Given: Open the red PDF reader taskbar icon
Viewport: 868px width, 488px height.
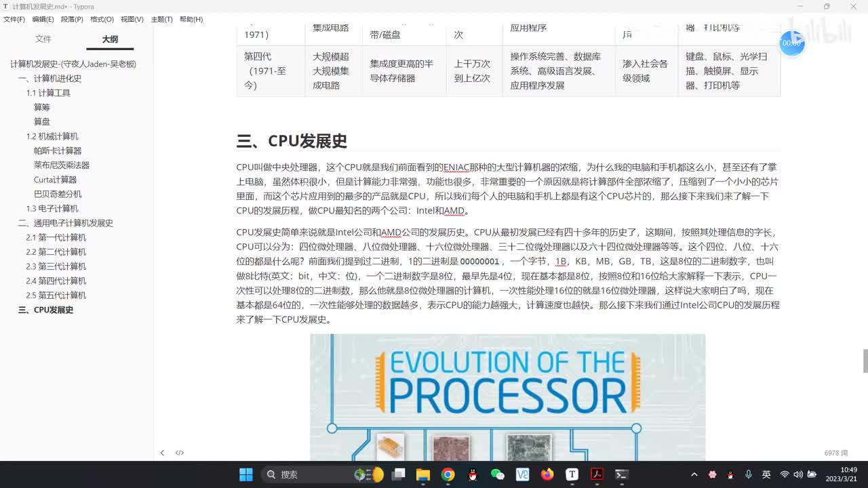Looking at the screenshot, I should click(x=597, y=474).
